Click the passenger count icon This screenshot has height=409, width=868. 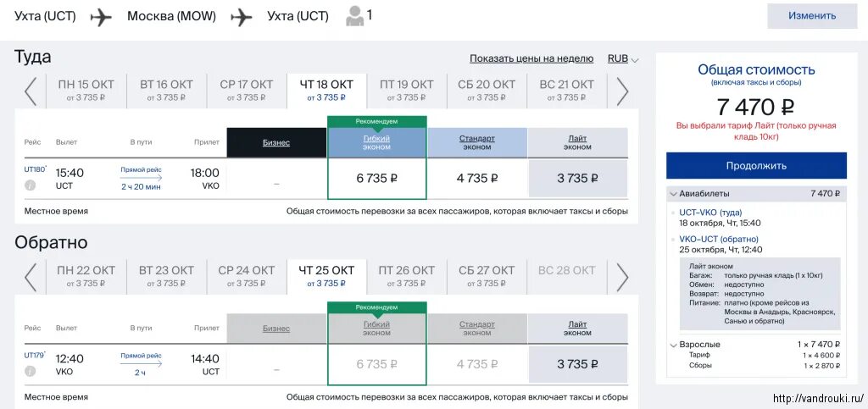point(355,16)
